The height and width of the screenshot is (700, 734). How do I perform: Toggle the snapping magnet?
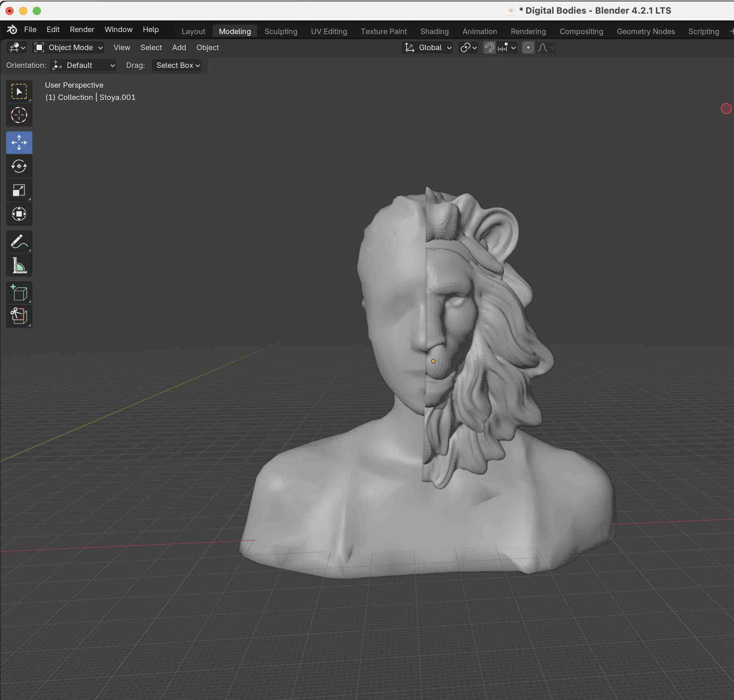point(489,47)
